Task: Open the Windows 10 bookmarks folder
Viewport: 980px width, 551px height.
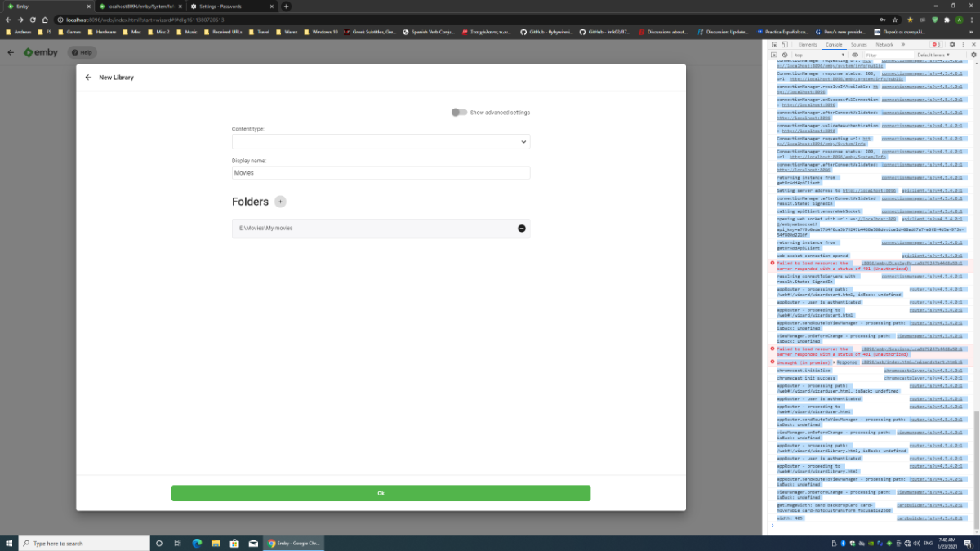Action: tap(320, 32)
